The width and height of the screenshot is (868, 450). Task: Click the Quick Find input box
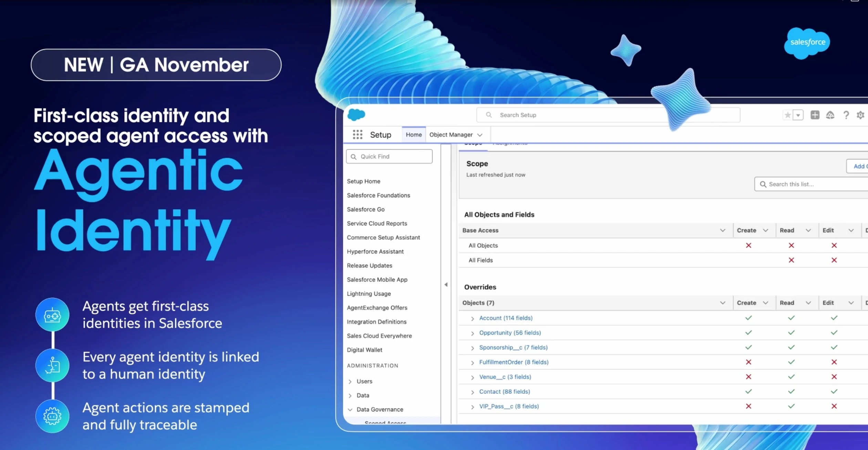(x=389, y=156)
